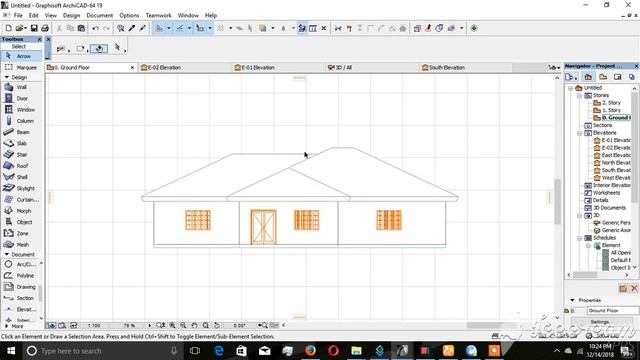
Task: Click the Zoom In magnifier icon
Action: [172, 325]
